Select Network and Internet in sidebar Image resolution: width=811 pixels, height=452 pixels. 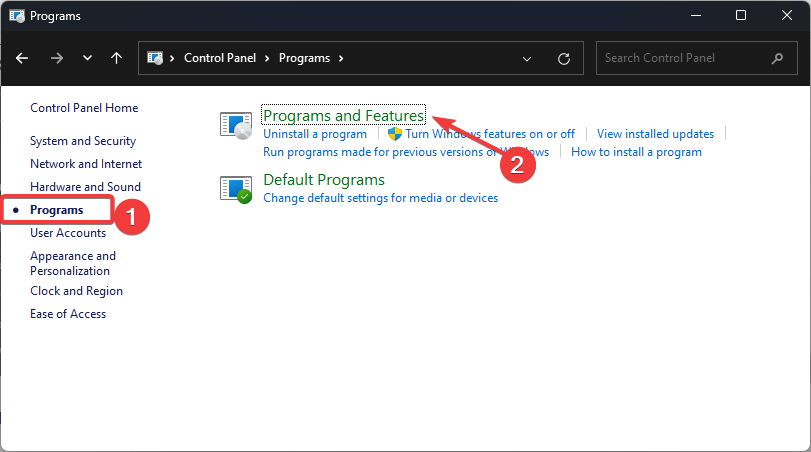pos(86,164)
